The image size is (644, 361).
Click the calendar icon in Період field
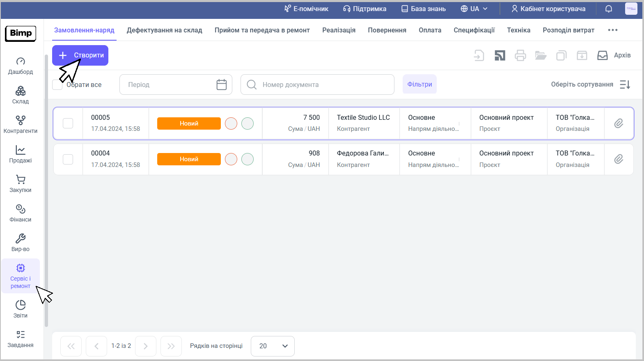pos(221,85)
